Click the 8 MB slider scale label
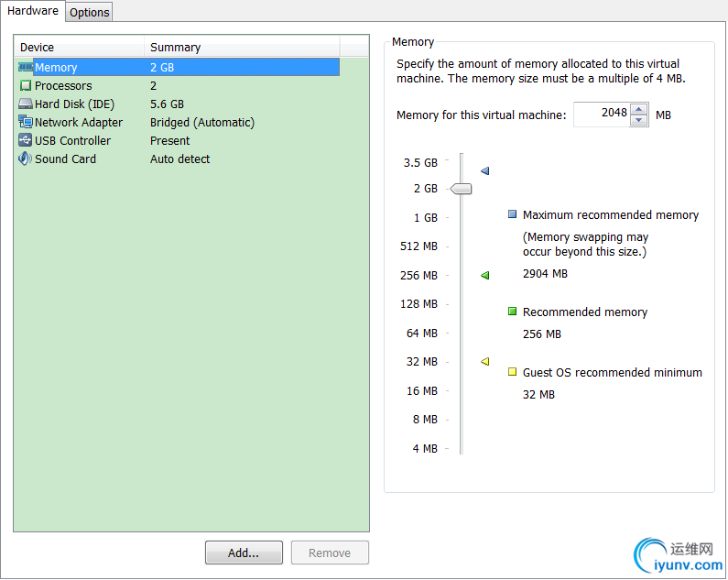The image size is (728, 580). point(425,420)
